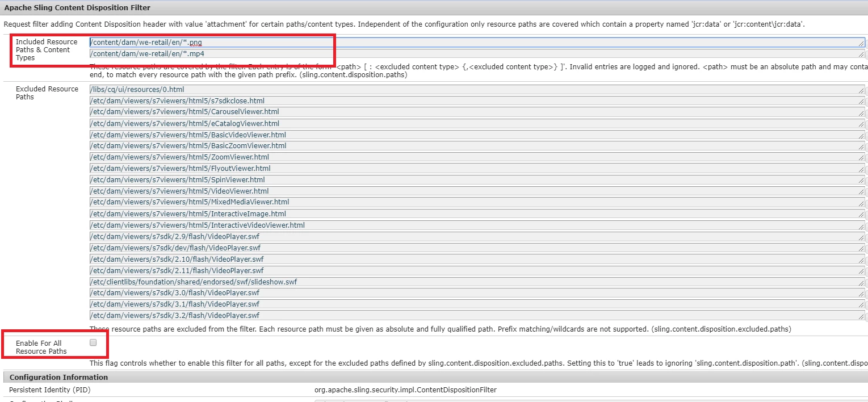Select the eCatalogViewer.html excluded path field
This screenshot has height=402, width=868.
point(477,123)
